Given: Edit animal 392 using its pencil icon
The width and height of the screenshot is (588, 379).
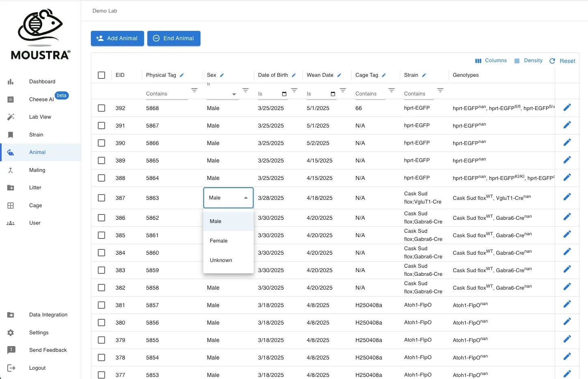Looking at the screenshot, I should point(567,107).
